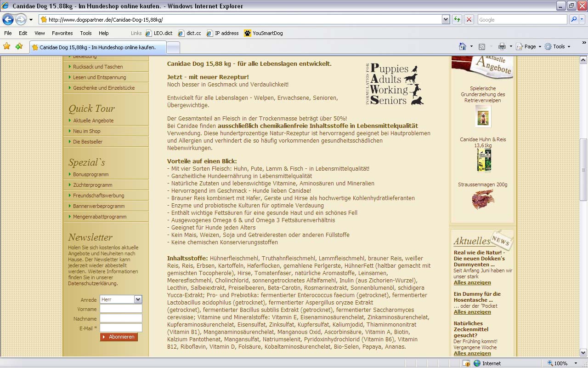Screen dimensions: 588x368
Task: Click the Print icon in the toolbar
Action: pos(502,46)
